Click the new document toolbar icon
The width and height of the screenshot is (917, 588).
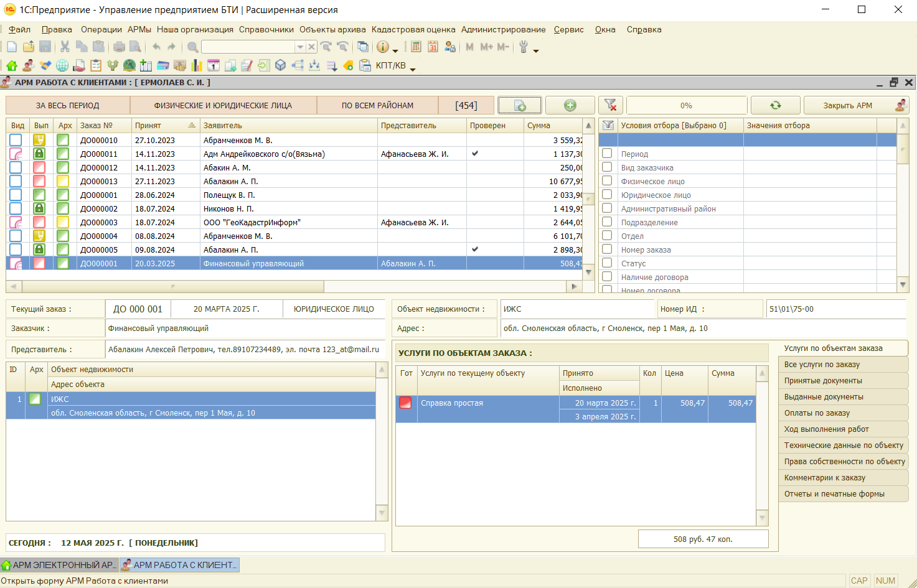(12, 47)
